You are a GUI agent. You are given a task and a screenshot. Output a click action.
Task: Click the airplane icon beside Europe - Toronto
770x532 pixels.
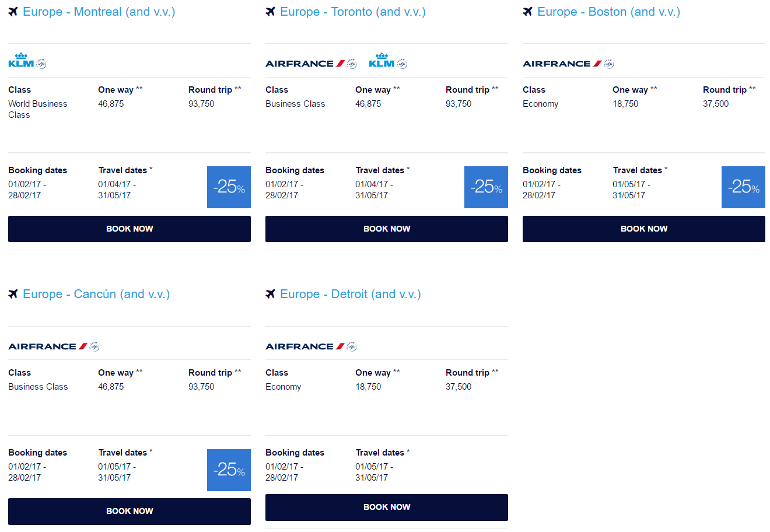270,12
